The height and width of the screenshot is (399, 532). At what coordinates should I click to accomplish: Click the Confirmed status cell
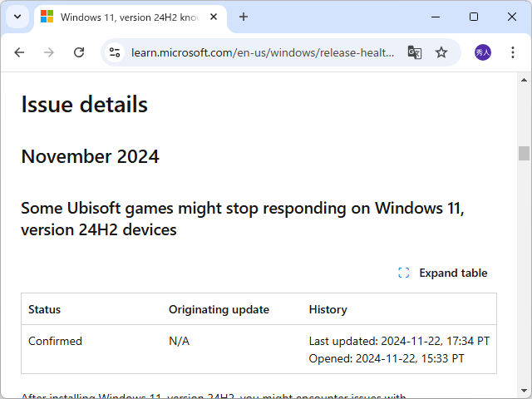point(55,341)
